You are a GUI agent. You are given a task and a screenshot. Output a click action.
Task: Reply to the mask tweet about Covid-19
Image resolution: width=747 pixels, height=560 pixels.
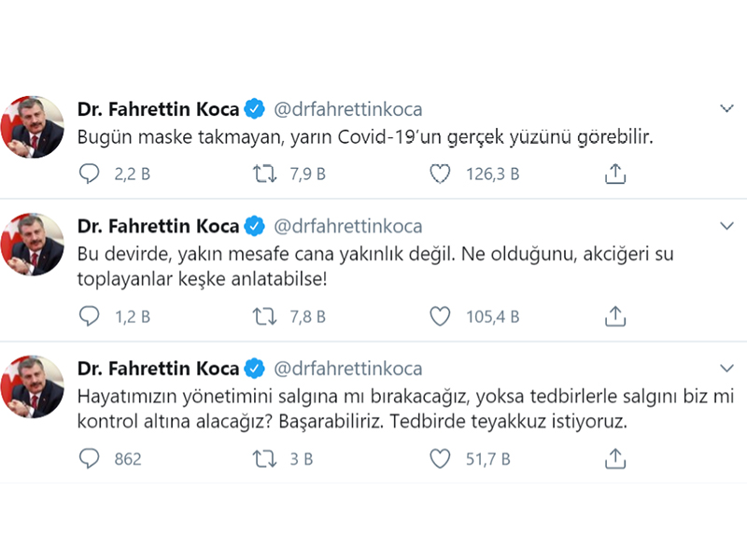90,174
